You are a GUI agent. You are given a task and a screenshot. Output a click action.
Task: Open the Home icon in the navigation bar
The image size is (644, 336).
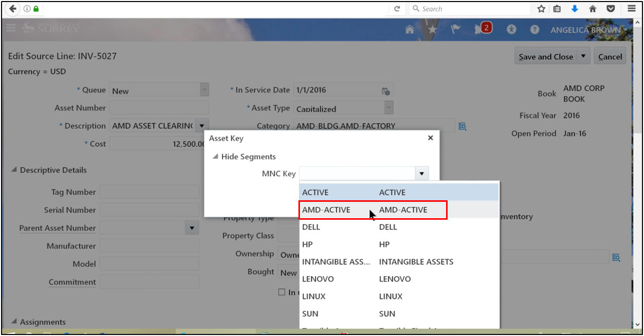coord(409,30)
